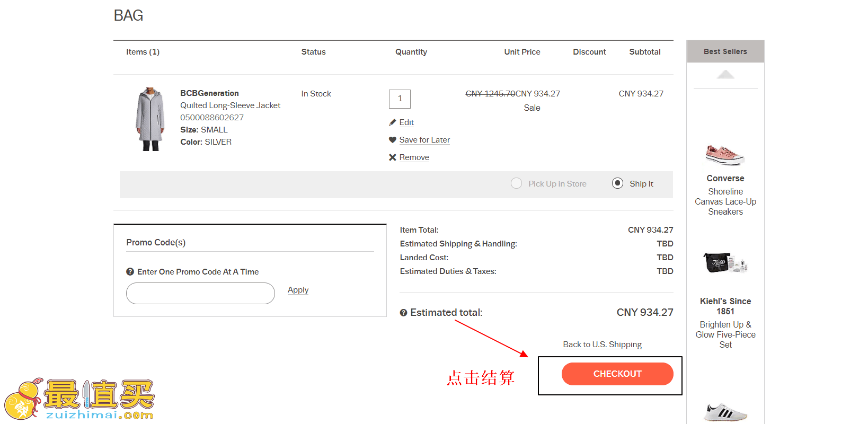Click the X icon beside Remove
868x424 pixels.
click(393, 157)
